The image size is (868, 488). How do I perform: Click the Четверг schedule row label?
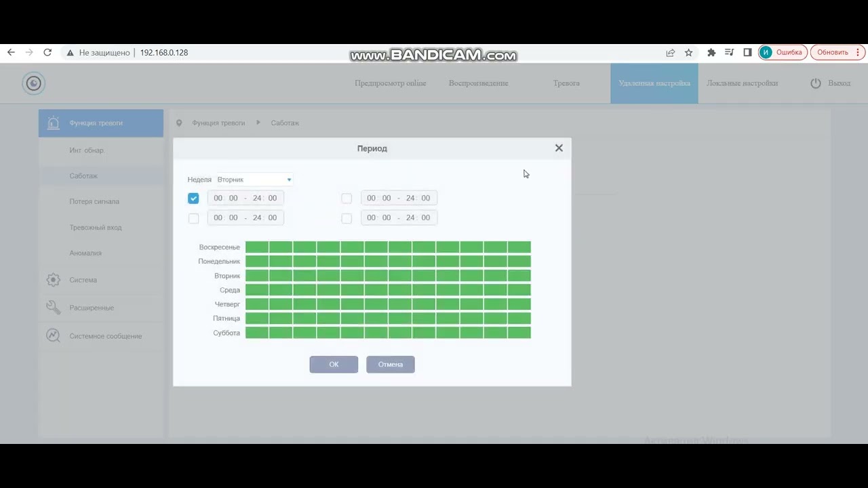tap(227, 304)
